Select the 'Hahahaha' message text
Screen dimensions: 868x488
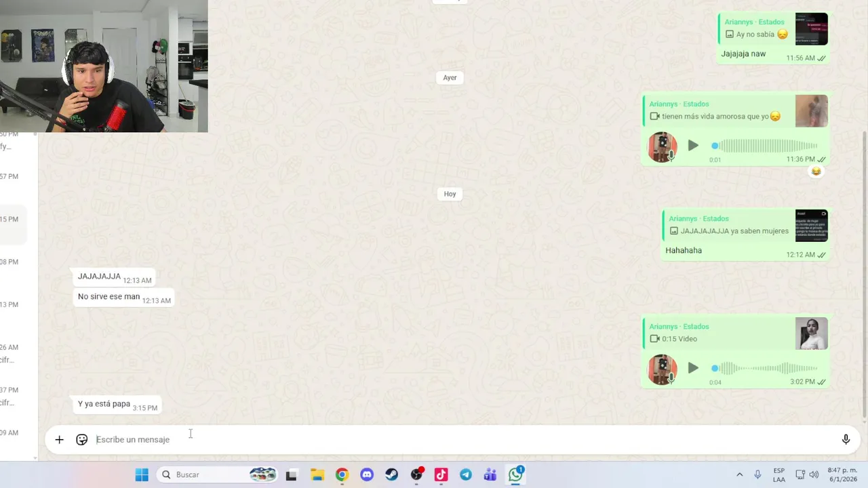point(684,251)
